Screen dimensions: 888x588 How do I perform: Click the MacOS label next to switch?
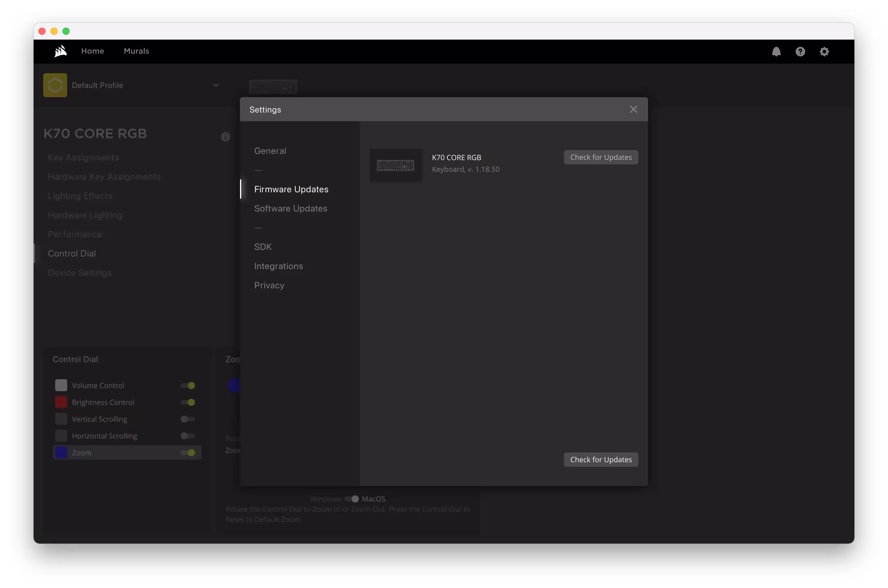[373, 499]
